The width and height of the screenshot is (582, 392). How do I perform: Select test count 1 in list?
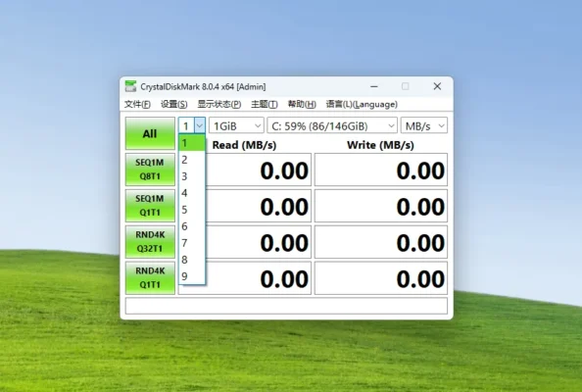(191, 143)
